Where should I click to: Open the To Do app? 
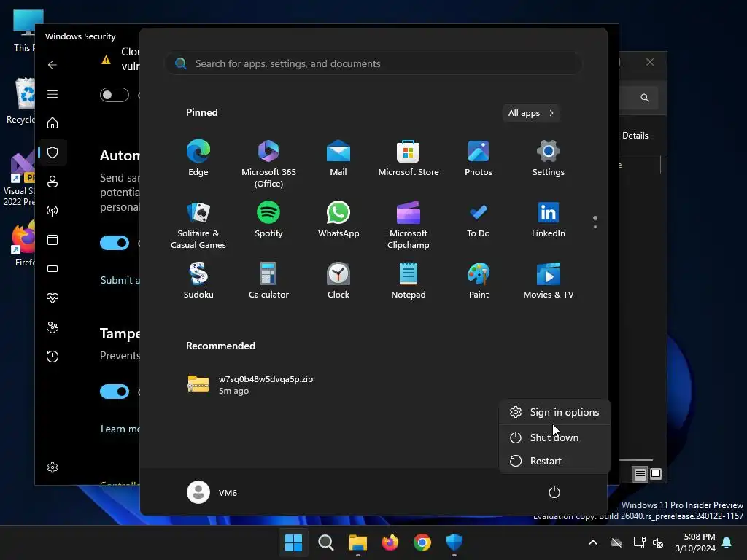[479, 219]
